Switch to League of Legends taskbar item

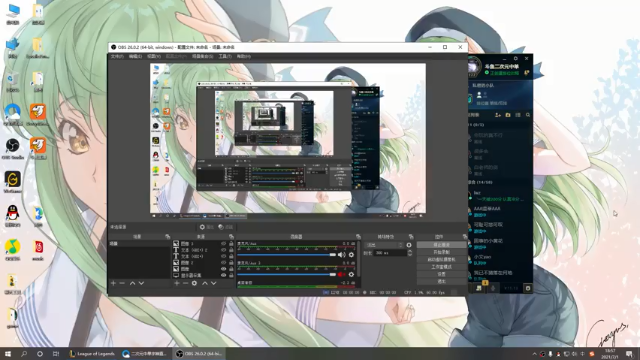click(x=92, y=354)
